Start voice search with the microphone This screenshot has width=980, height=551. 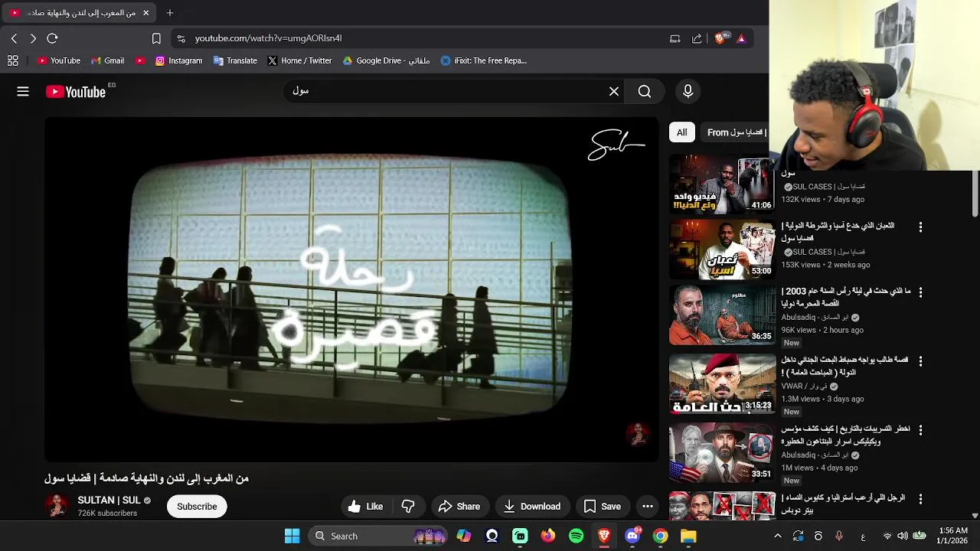[x=688, y=92]
